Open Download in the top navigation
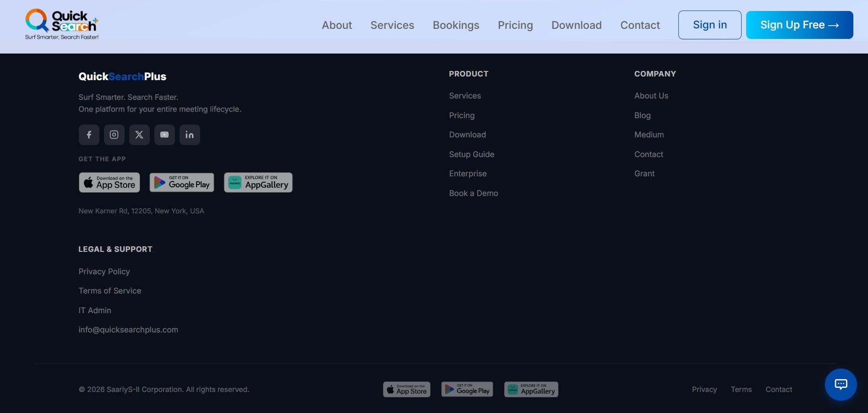868x413 pixels. (576, 25)
